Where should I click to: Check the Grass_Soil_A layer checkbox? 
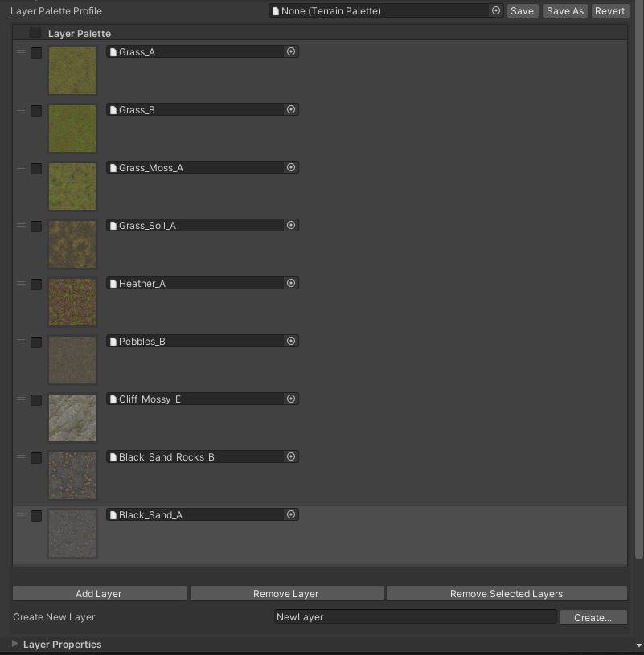36,227
